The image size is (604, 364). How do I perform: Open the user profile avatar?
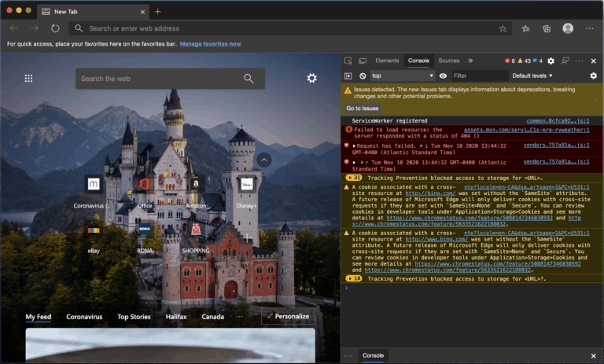click(x=568, y=28)
